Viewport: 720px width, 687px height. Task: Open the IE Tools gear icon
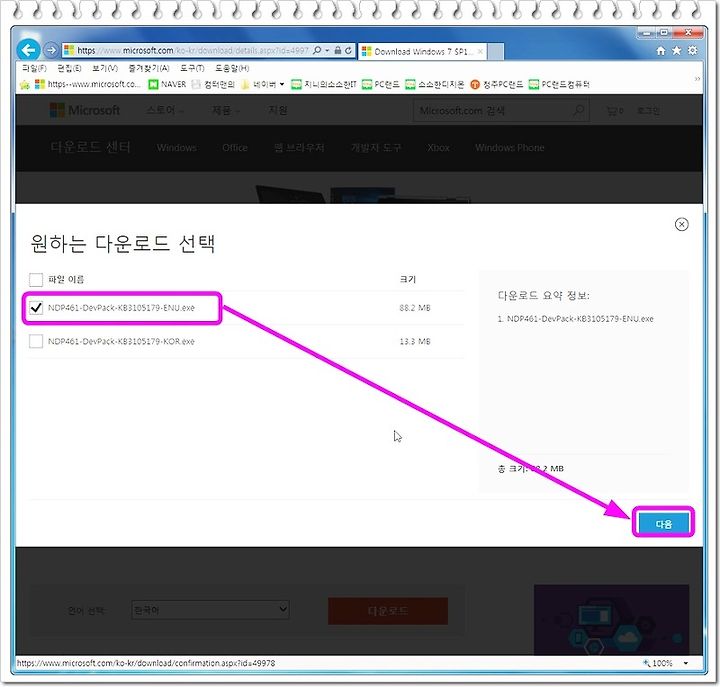tap(692, 51)
